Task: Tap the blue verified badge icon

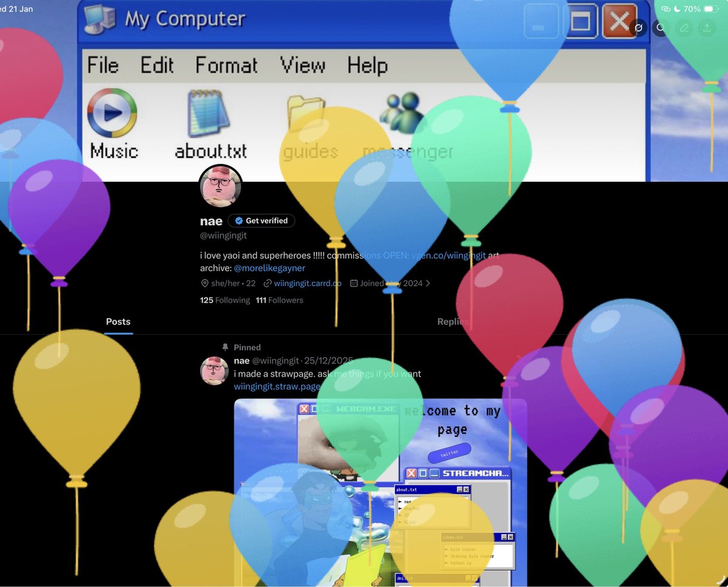Action: (x=239, y=221)
